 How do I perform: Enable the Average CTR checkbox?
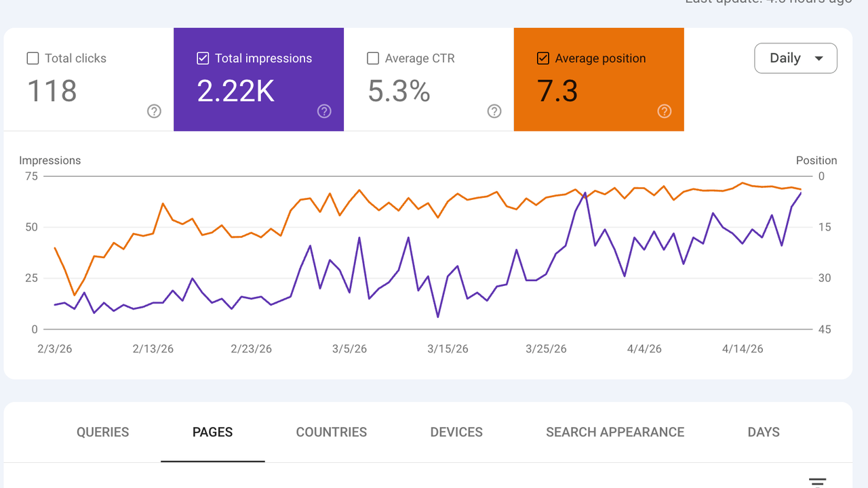(x=372, y=58)
